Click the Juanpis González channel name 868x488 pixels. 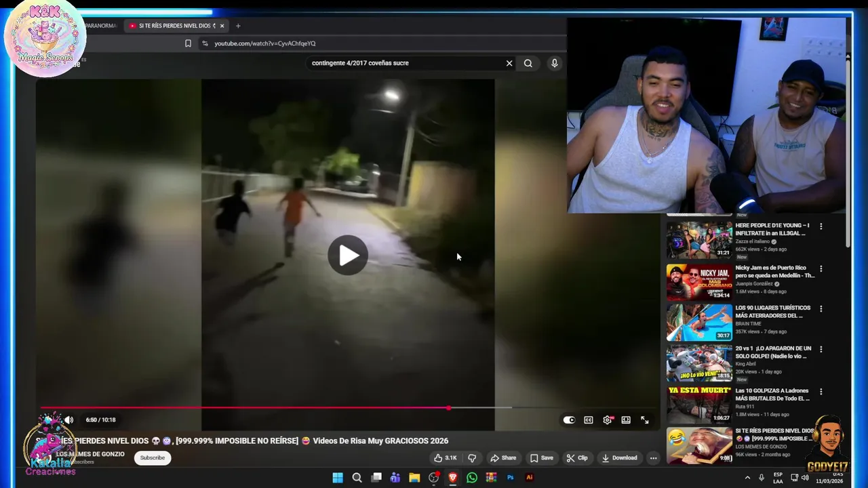pyautogui.click(x=755, y=284)
